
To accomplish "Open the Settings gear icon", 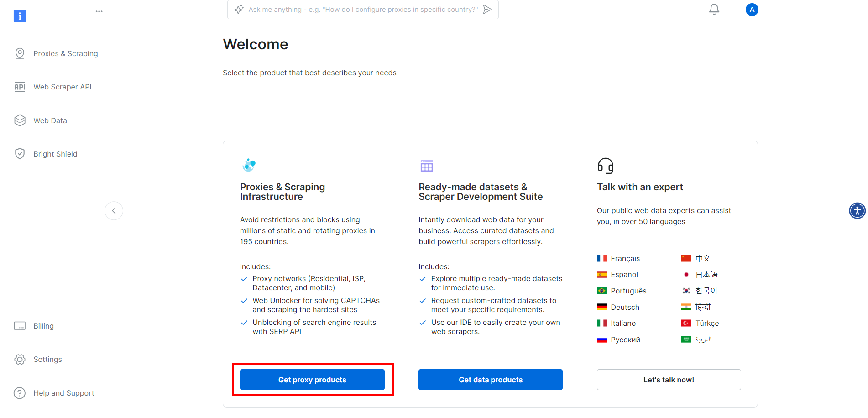I will (20, 359).
